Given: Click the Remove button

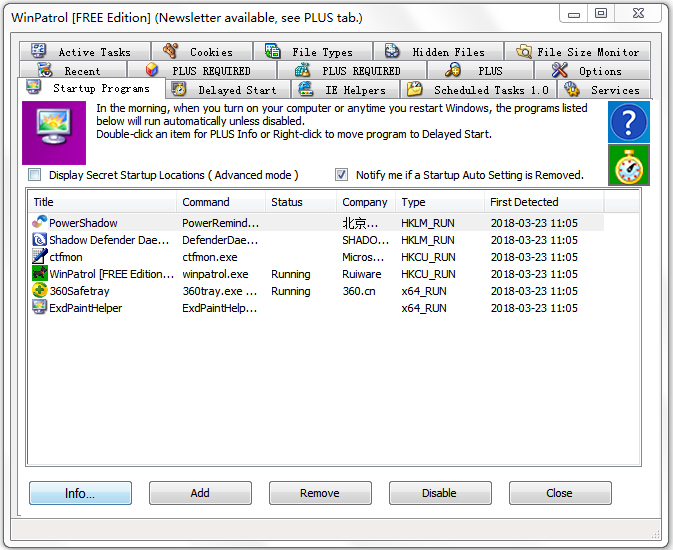Looking at the screenshot, I should click(320, 493).
